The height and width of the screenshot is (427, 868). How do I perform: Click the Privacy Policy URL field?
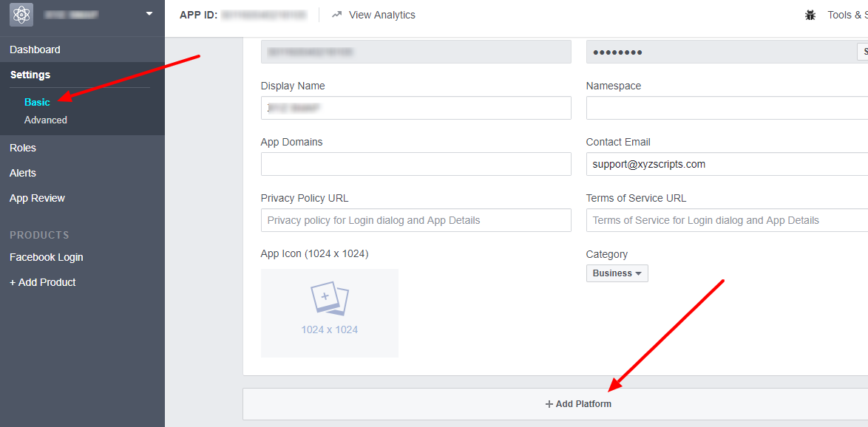pyautogui.click(x=416, y=220)
